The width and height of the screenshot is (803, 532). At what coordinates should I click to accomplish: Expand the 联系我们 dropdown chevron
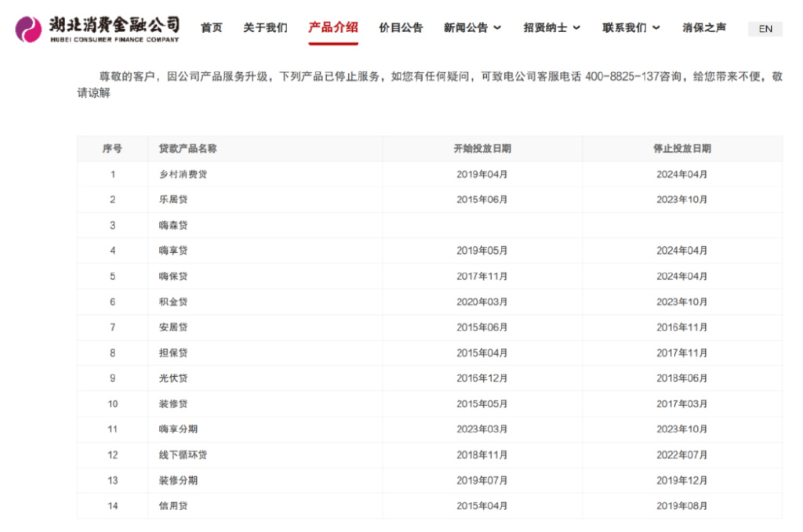tap(656, 28)
